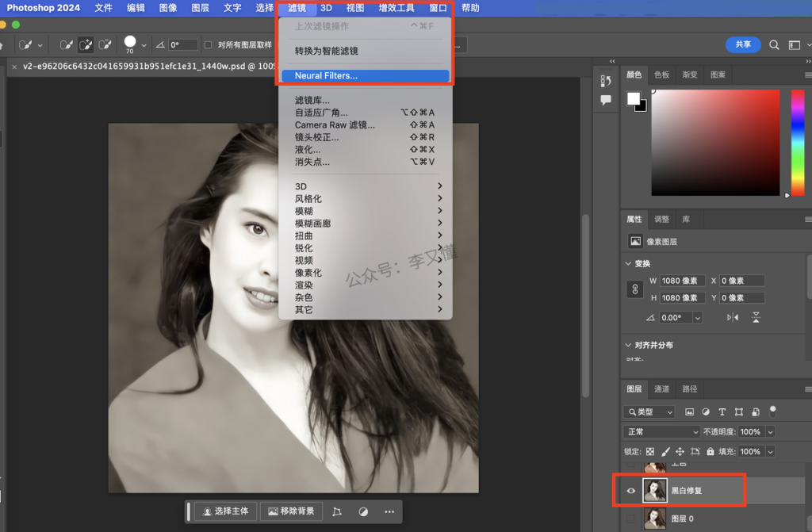Image resolution: width=812 pixels, height=532 pixels.
Task: Enable 对所有图层取样 checkbox
Action: tap(209, 45)
